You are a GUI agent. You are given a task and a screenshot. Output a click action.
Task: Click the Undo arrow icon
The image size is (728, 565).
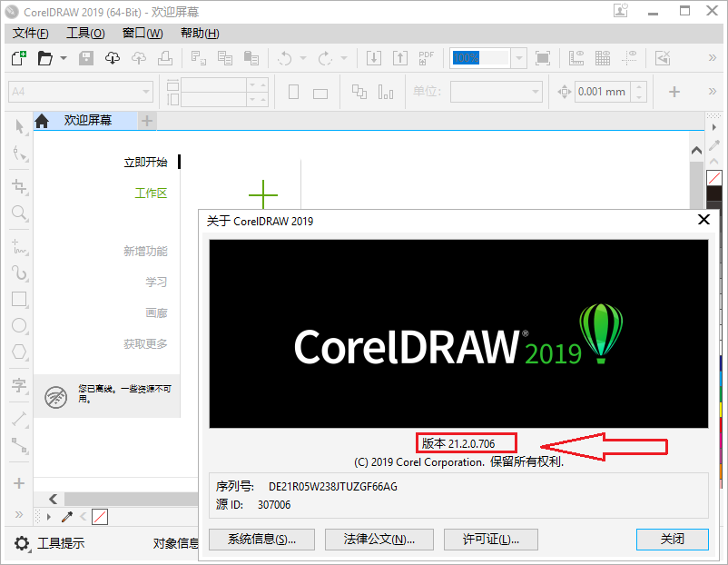(285, 58)
